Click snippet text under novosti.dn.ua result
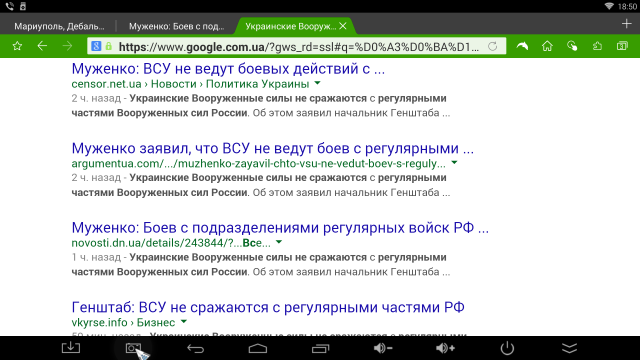 click(x=260, y=264)
